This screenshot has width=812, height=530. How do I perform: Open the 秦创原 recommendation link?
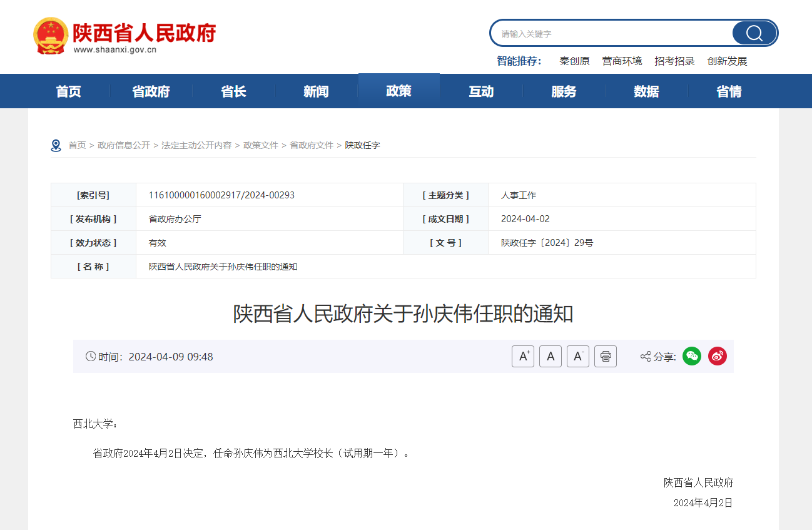(574, 61)
